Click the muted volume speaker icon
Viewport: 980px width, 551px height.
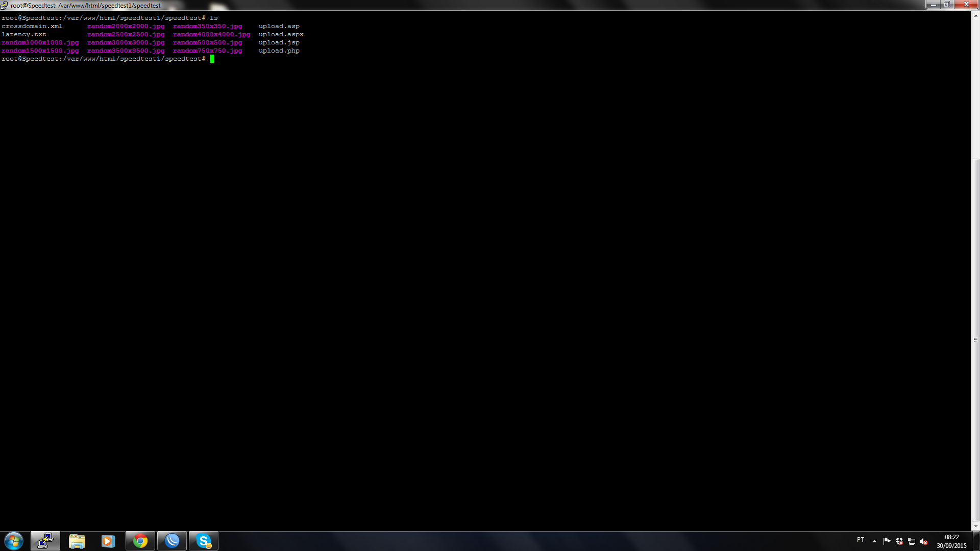point(924,541)
